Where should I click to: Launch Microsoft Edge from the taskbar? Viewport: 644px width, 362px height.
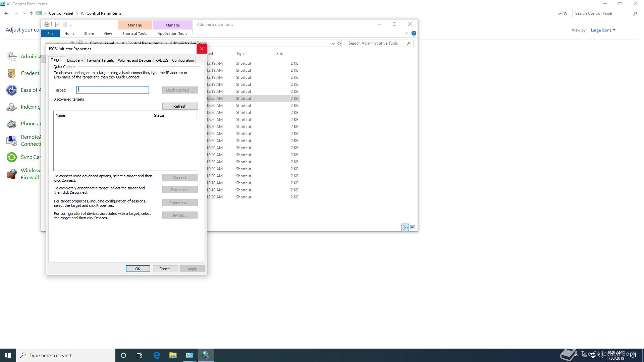pyautogui.click(x=157, y=355)
